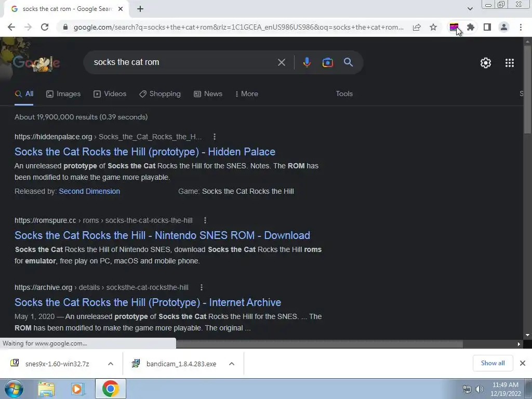
Task: Bookmark this page with the star icon
Action: (x=433, y=27)
